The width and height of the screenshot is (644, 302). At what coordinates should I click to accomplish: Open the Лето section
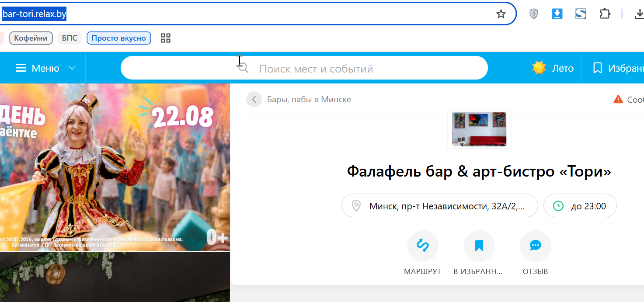click(553, 68)
